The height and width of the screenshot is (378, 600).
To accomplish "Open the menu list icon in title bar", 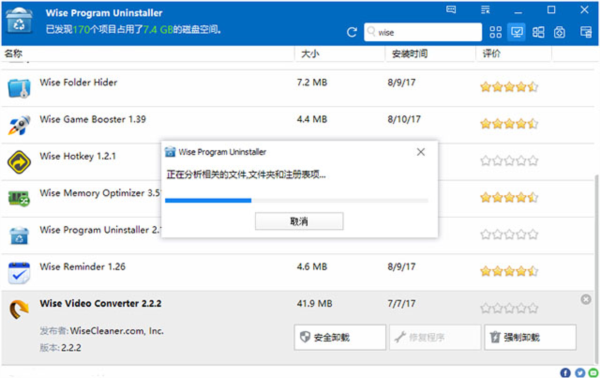I will (x=485, y=10).
